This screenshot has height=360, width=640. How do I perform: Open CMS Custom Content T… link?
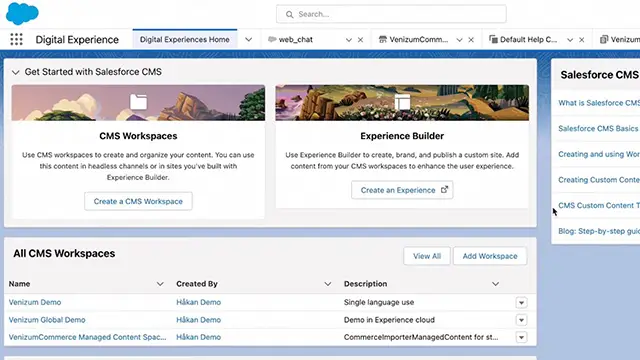click(599, 206)
